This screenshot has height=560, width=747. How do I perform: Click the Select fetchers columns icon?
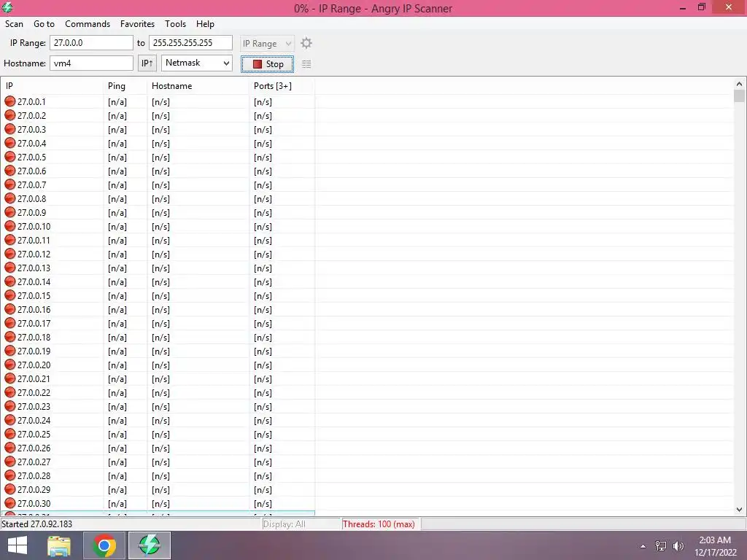(306, 64)
